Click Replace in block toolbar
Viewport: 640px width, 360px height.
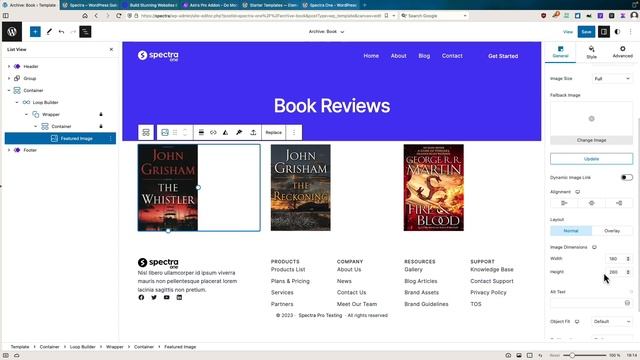[x=273, y=132]
